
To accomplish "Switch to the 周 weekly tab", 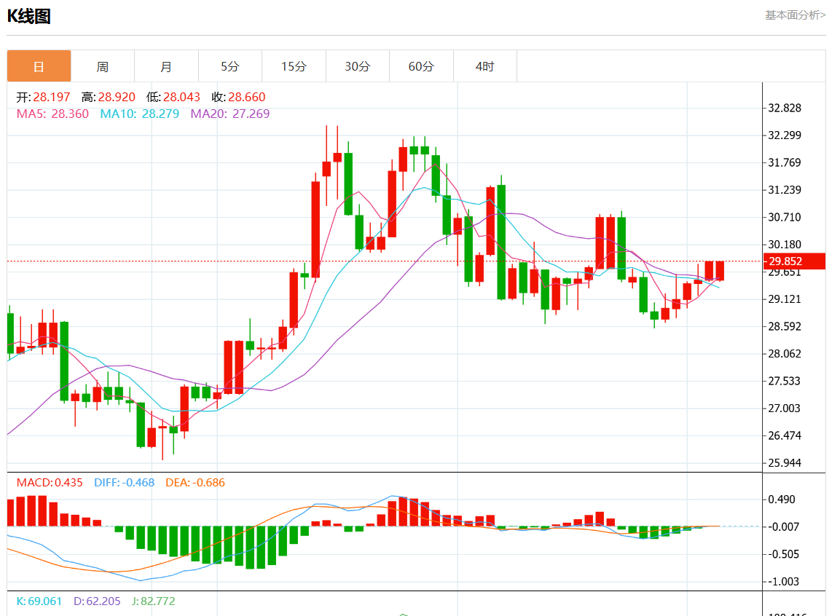I will pos(102,66).
